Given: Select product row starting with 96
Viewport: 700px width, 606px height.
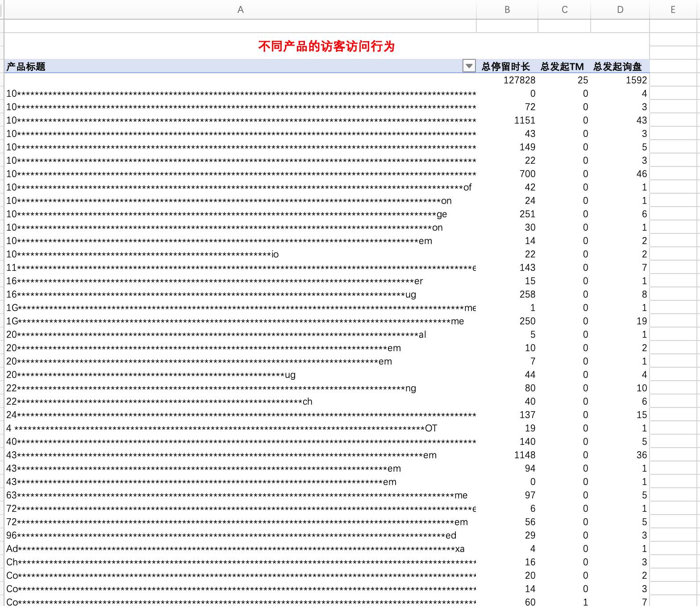Looking at the screenshot, I should [x=240, y=535].
